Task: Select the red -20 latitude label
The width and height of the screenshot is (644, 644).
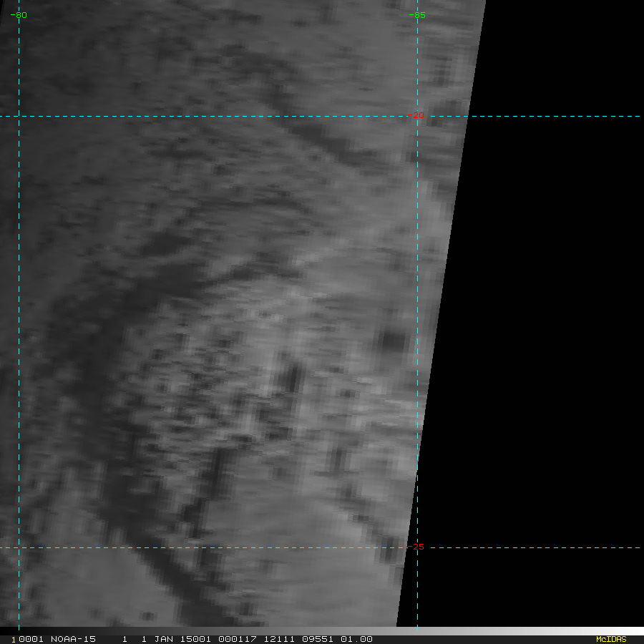Action: (x=416, y=115)
